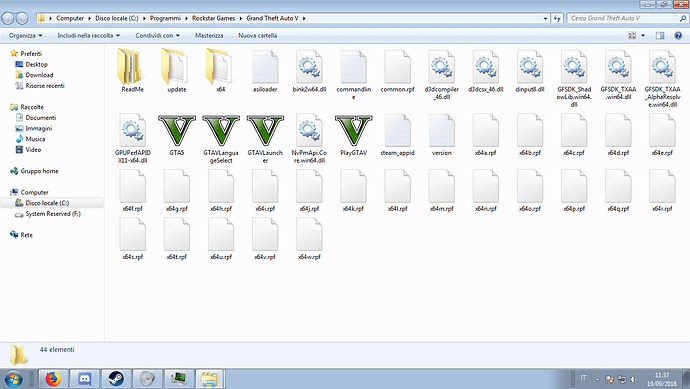Open Rete in navigation pane
Viewport: 690px width, 389px height.
pos(21,235)
